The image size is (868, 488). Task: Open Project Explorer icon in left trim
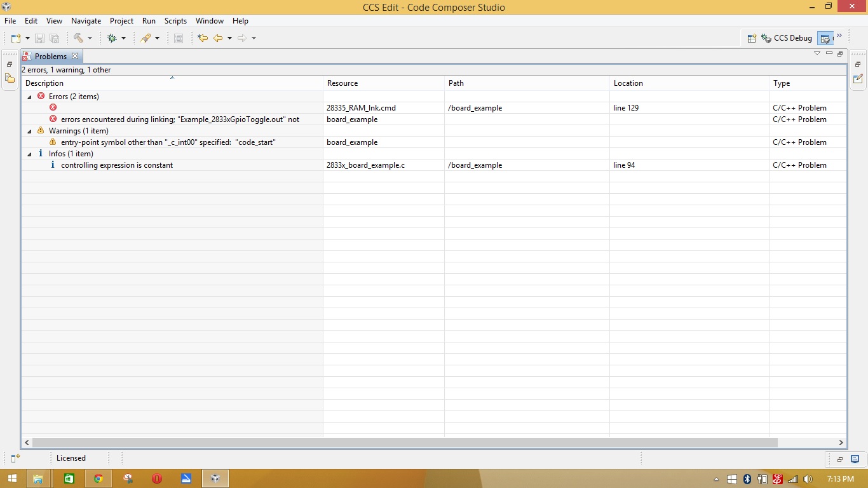[x=10, y=79]
